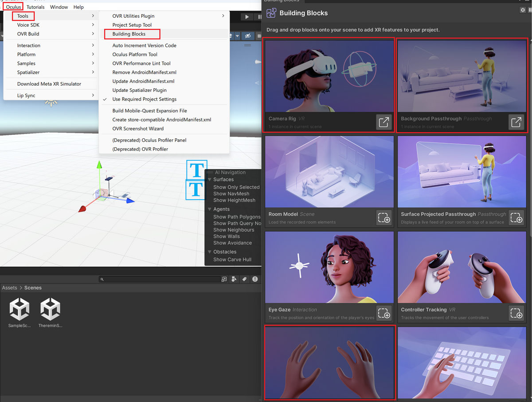Select Download Meta XR Simulator
This screenshot has width=532, height=402.
[49, 84]
